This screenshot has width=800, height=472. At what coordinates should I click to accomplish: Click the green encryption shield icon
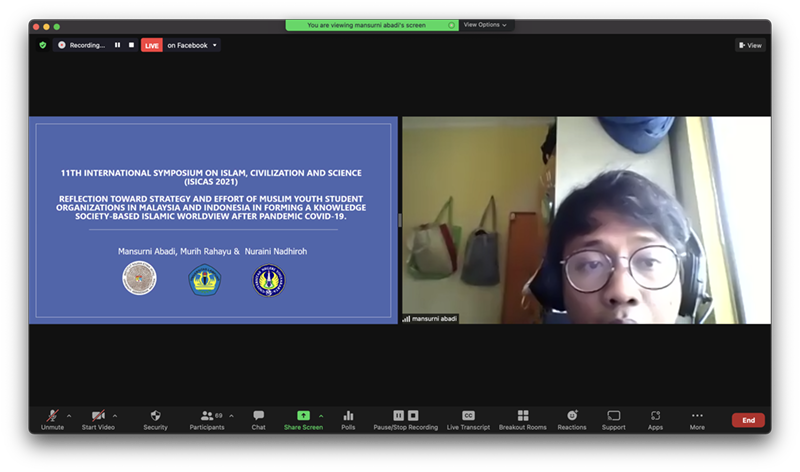coord(42,45)
